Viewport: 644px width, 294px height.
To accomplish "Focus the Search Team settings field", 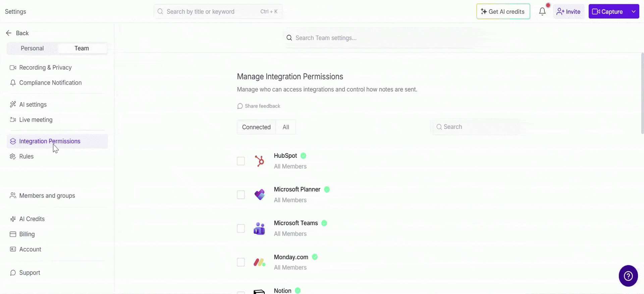I will click(x=379, y=38).
